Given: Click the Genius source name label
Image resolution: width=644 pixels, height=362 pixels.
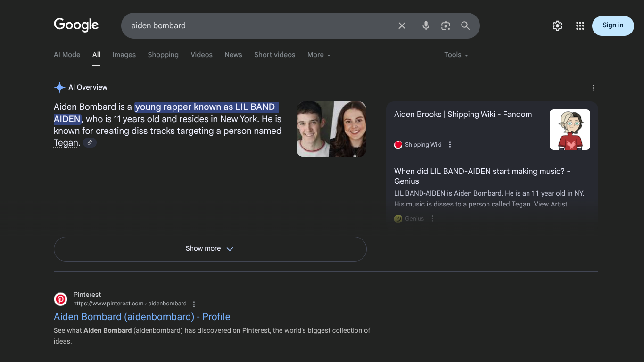Looking at the screenshot, I should click(x=414, y=219).
